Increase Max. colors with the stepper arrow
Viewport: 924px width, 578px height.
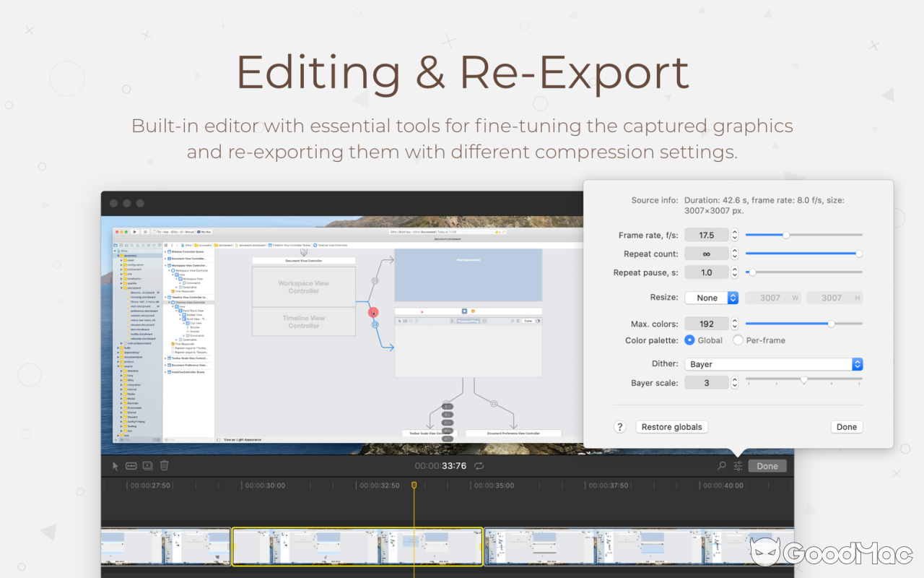(734, 320)
